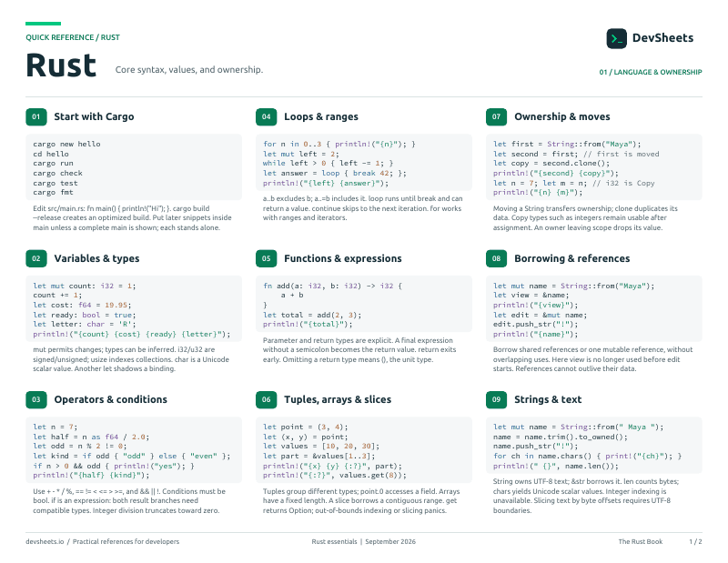Click the 06 section number badge

[x=266, y=399]
